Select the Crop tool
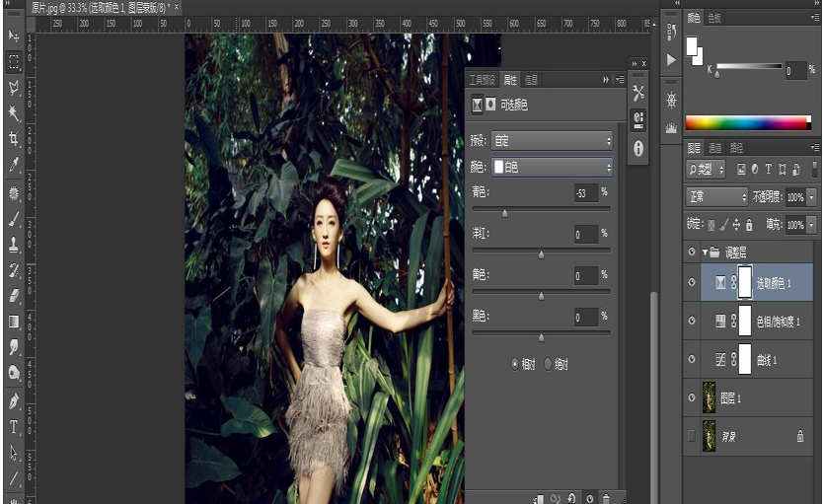 [14, 139]
